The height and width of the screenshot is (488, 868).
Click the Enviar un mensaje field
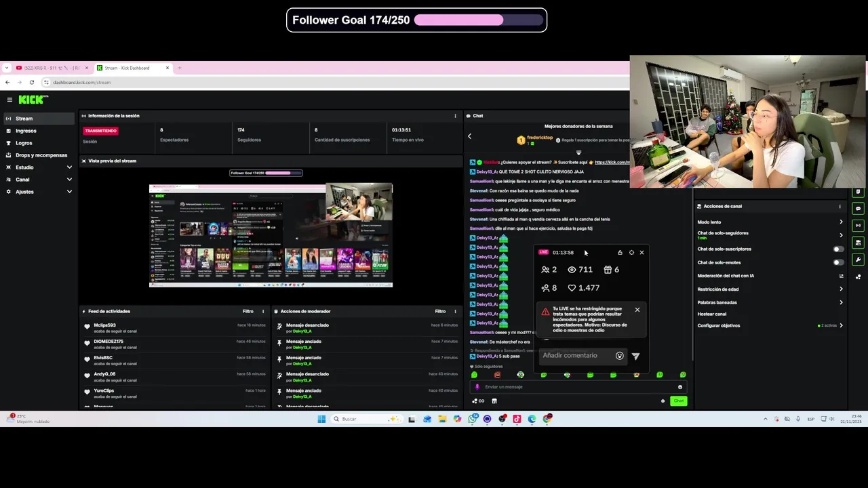click(x=578, y=387)
